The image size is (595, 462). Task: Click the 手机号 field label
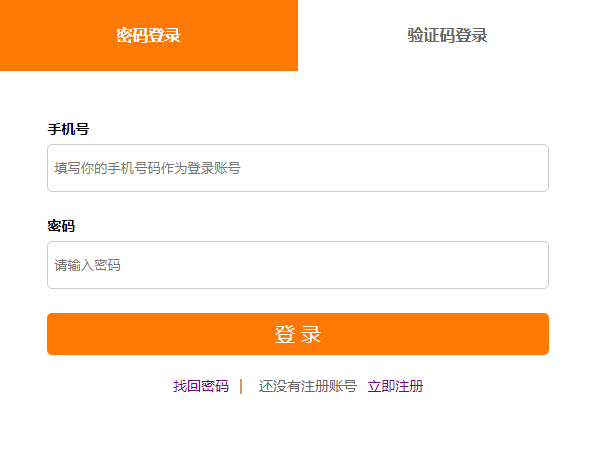pos(68,129)
